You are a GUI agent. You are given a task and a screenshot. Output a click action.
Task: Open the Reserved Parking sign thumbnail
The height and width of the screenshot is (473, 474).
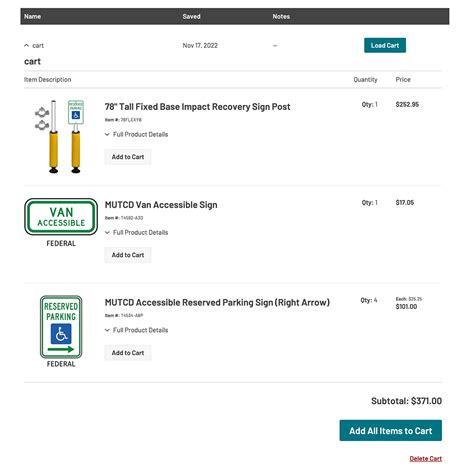pyautogui.click(x=61, y=331)
